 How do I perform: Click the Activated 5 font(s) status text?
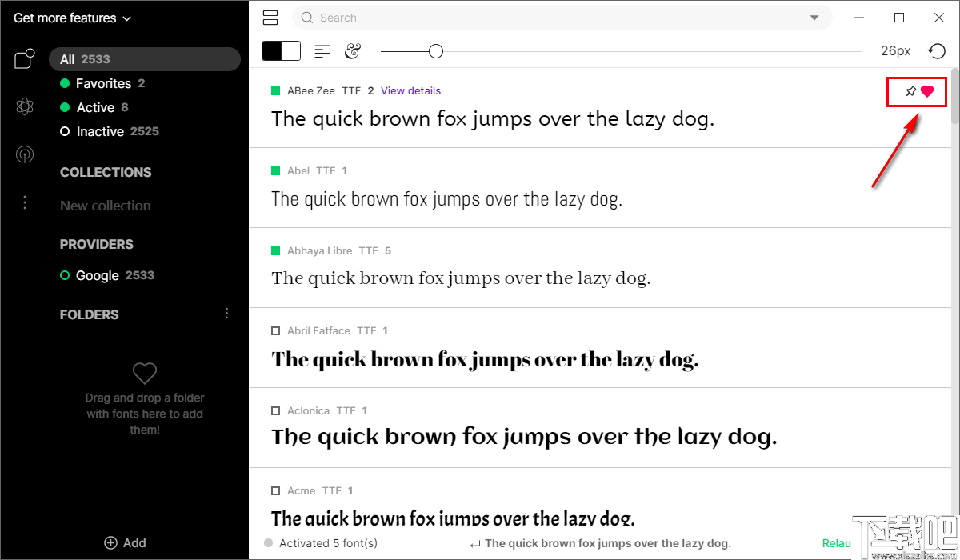(x=328, y=543)
